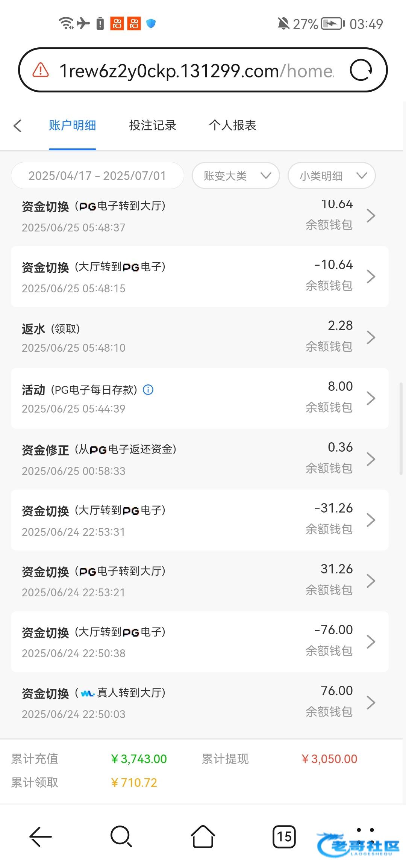Tap info icon beside PG电子每日存款
Screen dimensions: 406x868
[x=148, y=390]
